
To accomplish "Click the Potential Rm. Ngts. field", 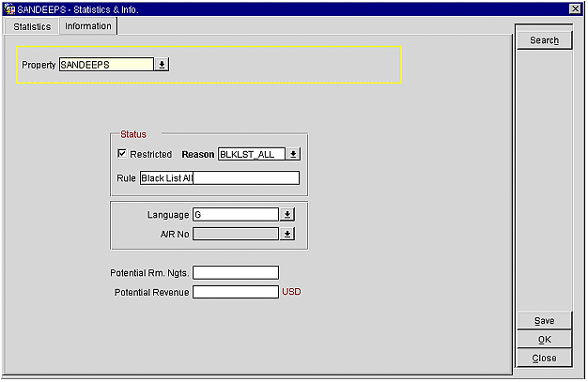I will pyautogui.click(x=236, y=272).
